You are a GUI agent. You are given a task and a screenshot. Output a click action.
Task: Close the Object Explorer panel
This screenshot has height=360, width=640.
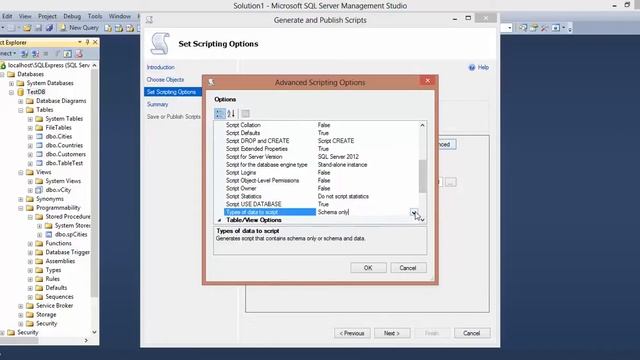click(95, 42)
